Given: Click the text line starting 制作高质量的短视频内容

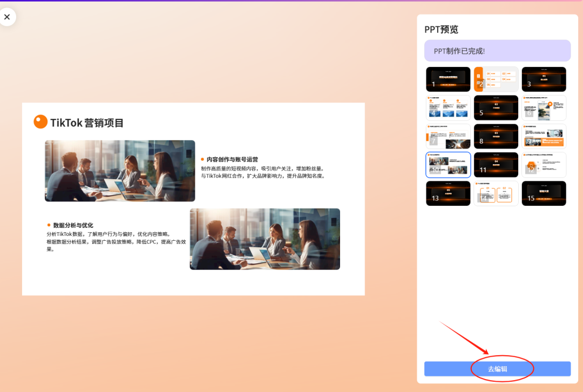Looking at the screenshot, I should (263, 168).
